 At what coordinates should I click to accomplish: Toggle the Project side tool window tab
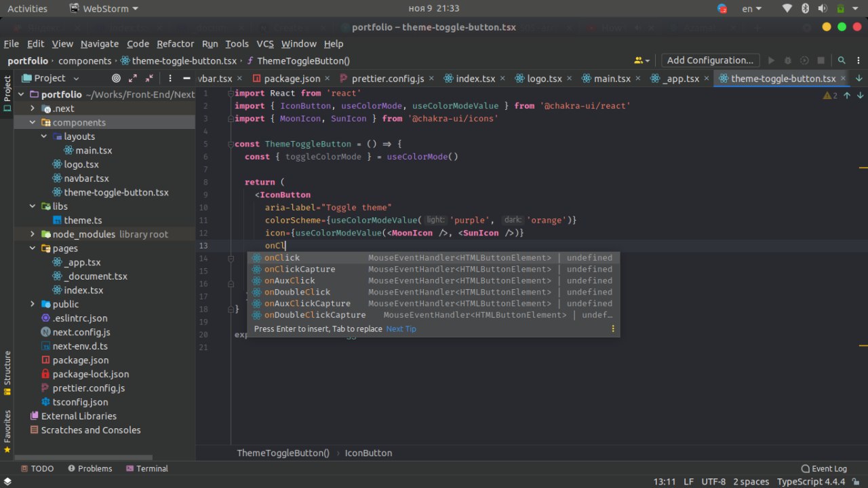coord(7,94)
